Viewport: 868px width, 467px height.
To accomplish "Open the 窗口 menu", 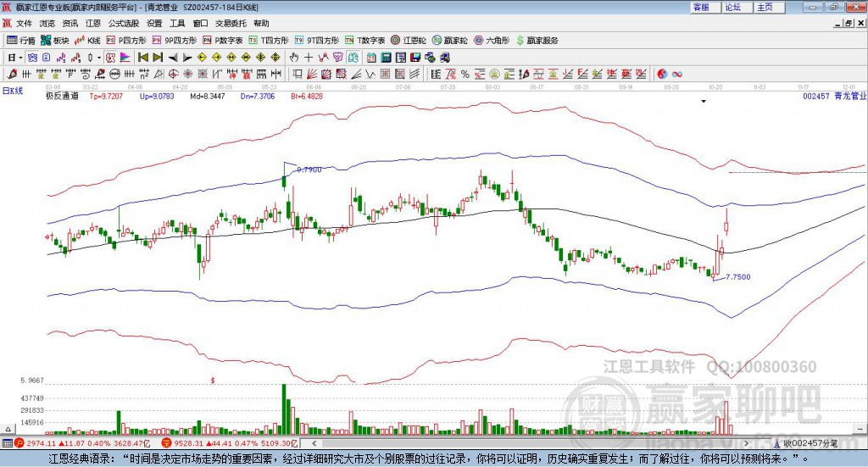I will click(x=200, y=23).
